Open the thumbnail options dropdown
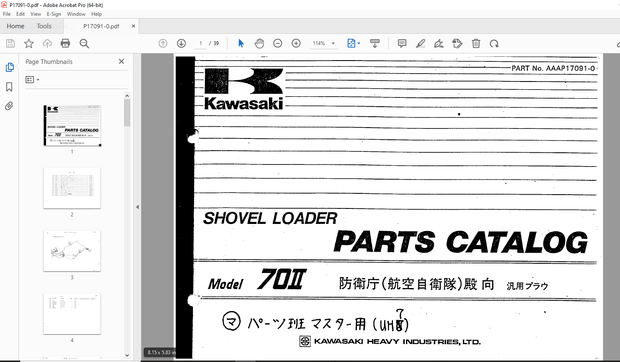 (32, 80)
